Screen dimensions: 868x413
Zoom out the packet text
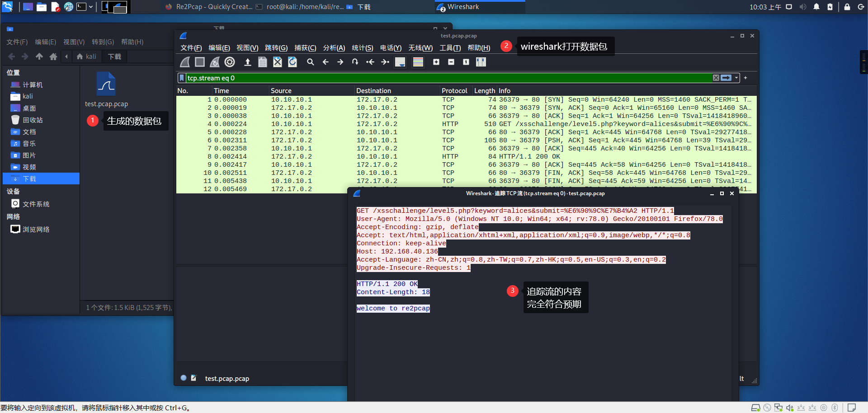coord(451,62)
